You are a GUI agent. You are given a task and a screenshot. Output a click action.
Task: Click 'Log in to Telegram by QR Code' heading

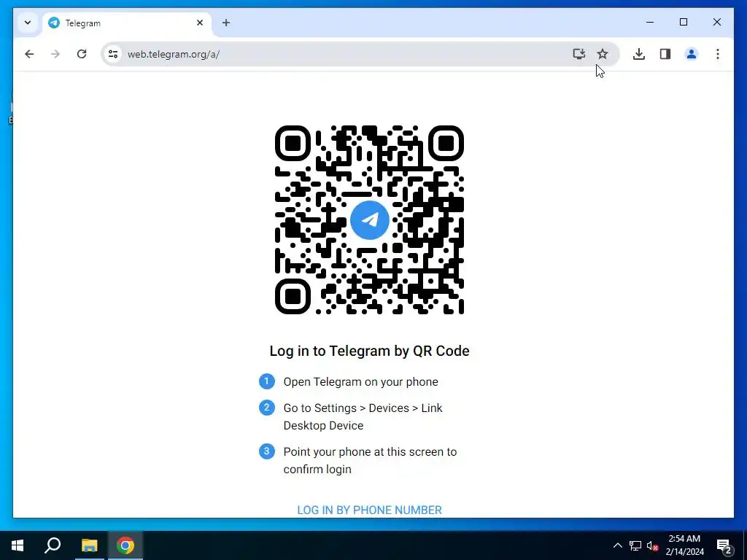click(369, 351)
